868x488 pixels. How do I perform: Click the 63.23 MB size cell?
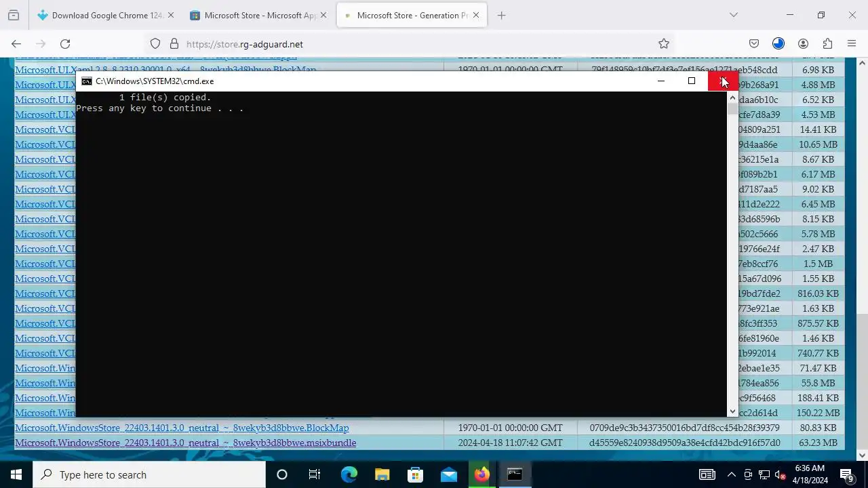coord(818,443)
